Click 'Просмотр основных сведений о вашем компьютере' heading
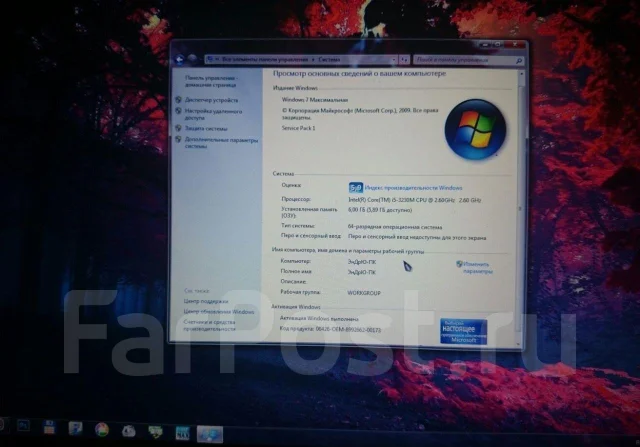The image size is (640, 447). point(359,73)
